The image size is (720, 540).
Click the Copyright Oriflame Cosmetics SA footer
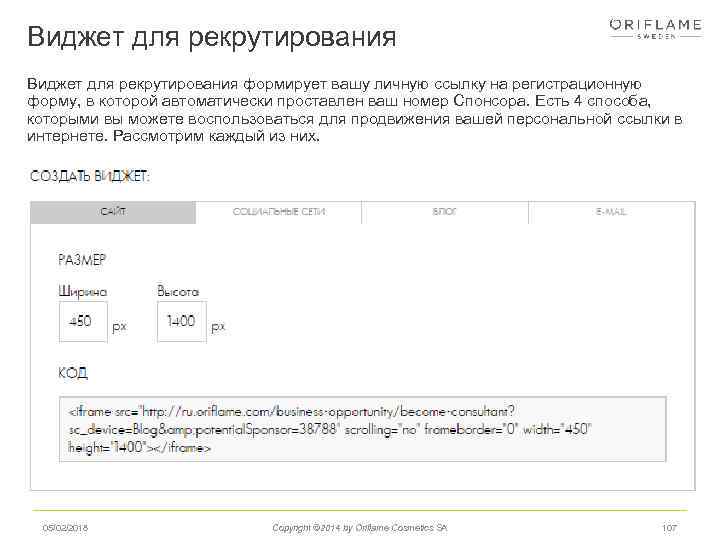360,528
